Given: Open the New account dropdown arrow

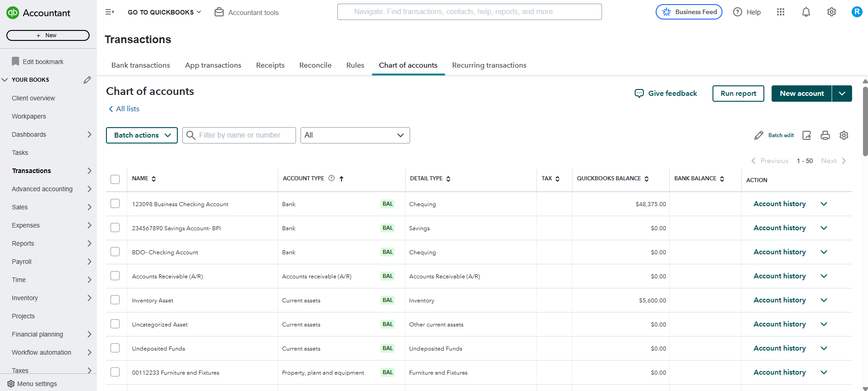Looking at the screenshot, I should (842, 94).
